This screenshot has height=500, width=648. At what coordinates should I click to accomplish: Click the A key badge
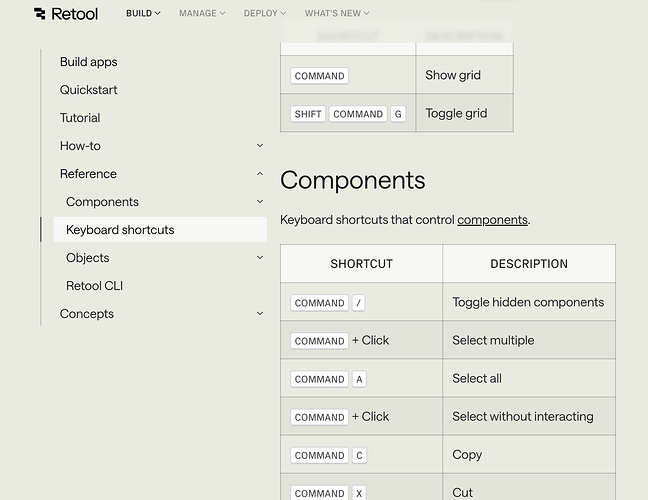359,379
